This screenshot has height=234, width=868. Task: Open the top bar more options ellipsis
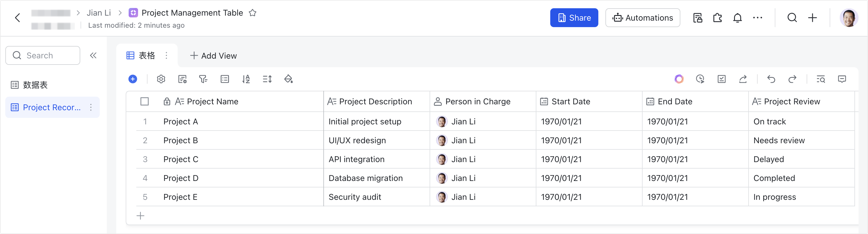point(757,18)
